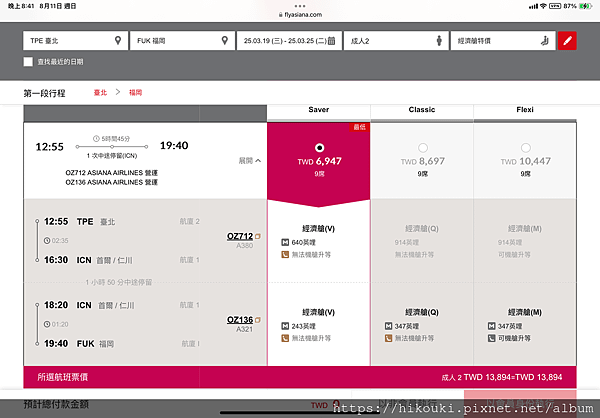Click the lock icon beside flyasiana.com

tap(281, 15)
